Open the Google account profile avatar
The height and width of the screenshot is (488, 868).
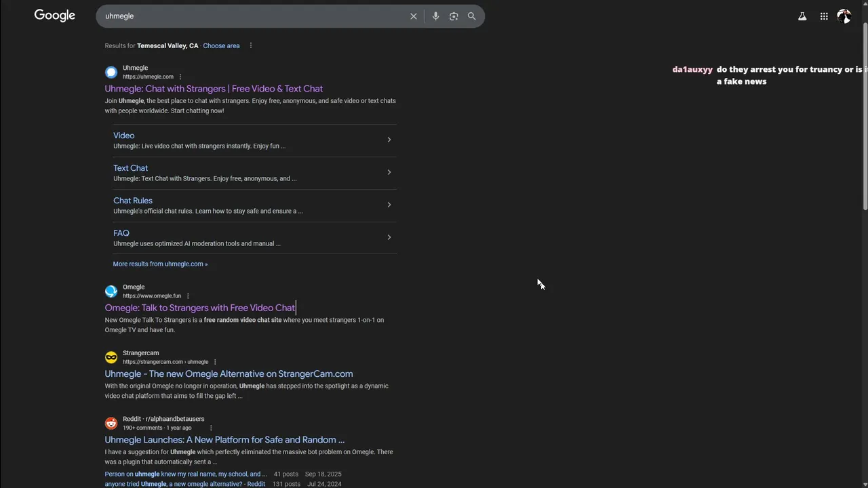click(x=844, y=16)
